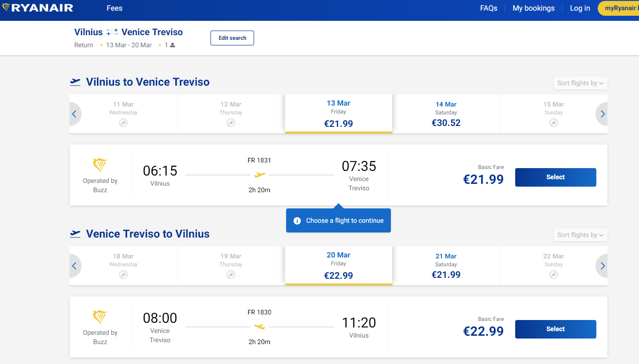The image size is (639, 364).
Task: Click the Ryanair harp logo in header
Action: coord(6,8)
